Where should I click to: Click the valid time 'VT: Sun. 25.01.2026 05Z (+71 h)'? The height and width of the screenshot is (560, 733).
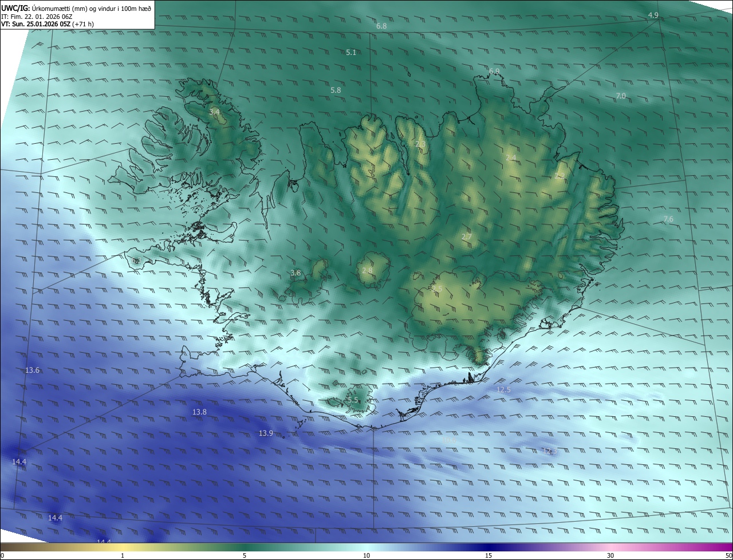coord(48,24)
